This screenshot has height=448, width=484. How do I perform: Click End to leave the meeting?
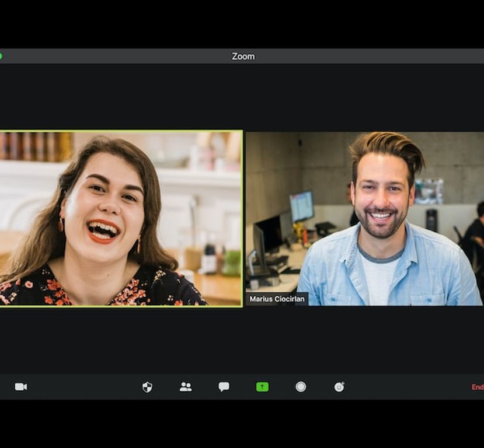[476, 387]
